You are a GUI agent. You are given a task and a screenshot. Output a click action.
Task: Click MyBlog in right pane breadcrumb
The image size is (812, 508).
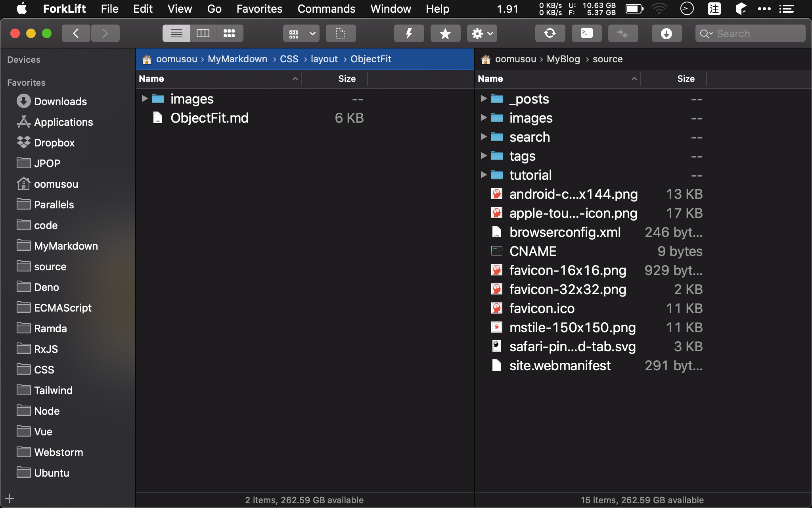[563, 59]
